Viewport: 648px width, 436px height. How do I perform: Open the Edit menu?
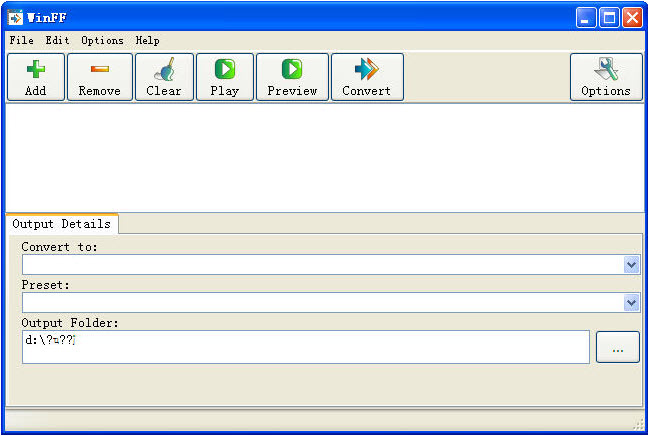pos(57,41)
